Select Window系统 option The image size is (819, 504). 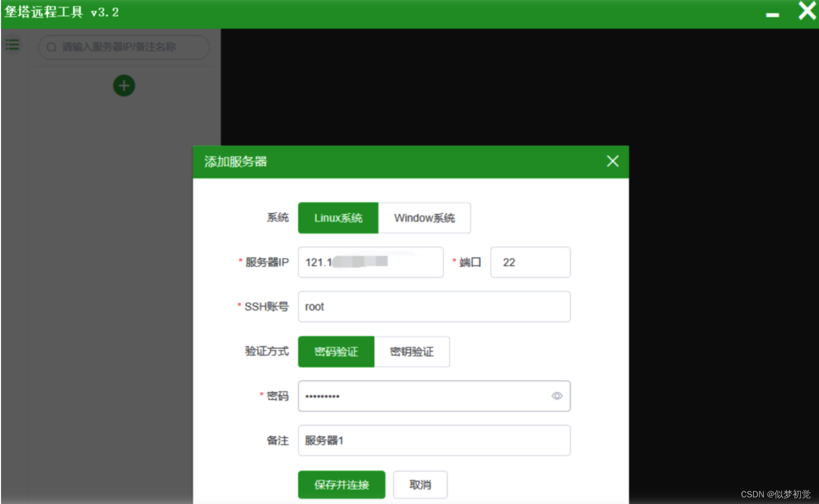click(424, 218)
